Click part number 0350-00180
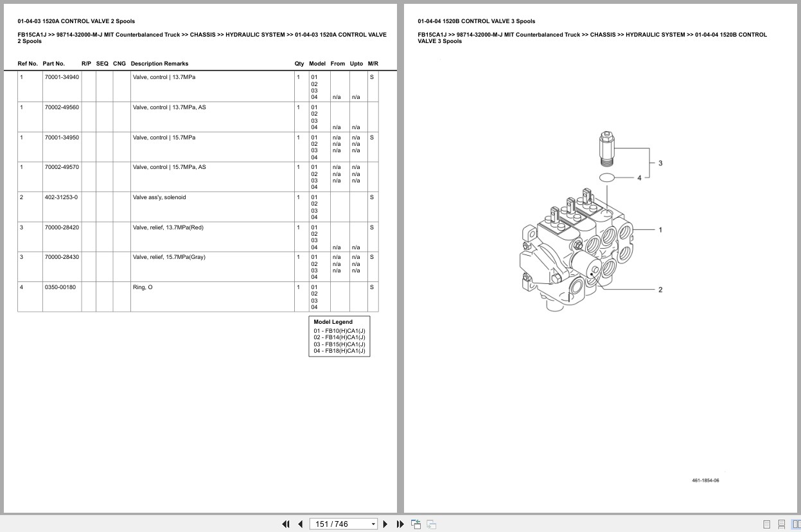801x532 pixels. pos(60,287)
